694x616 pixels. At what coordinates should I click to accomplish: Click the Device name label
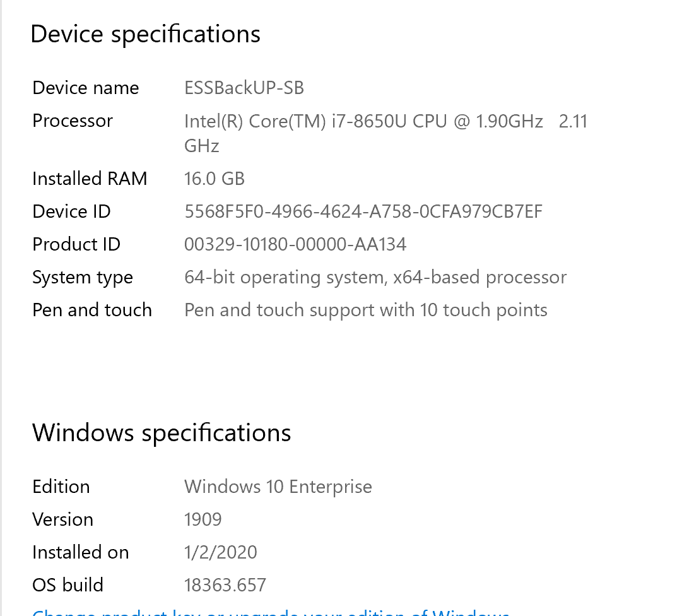[85, 88]
